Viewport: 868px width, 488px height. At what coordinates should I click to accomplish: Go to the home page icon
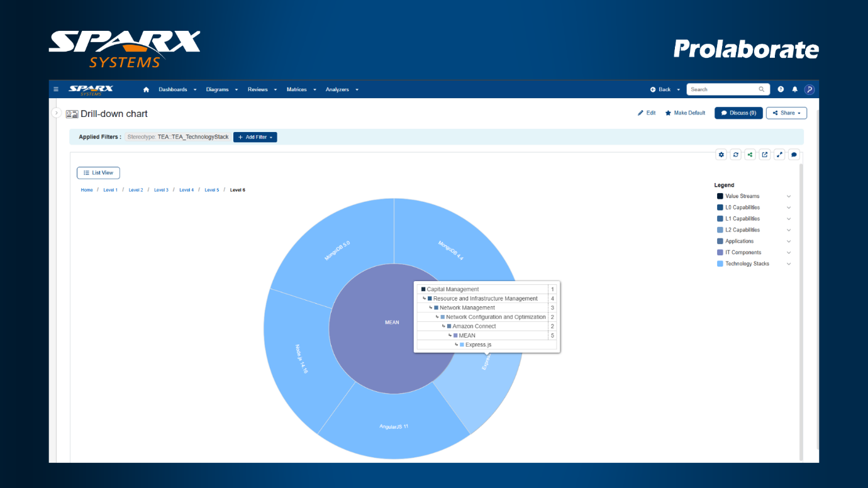[146, 89]
